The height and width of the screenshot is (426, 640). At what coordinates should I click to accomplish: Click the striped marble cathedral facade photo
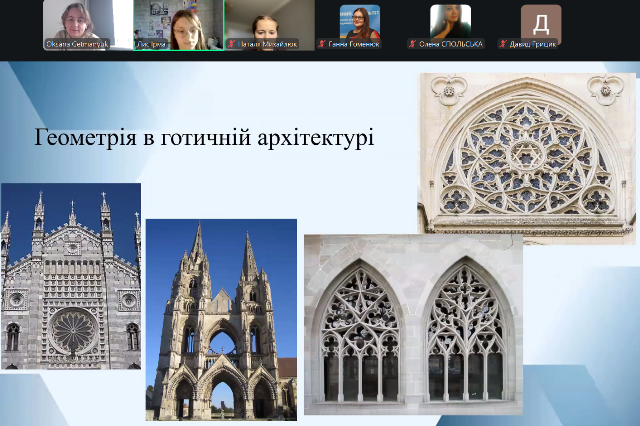coord(71,276)
